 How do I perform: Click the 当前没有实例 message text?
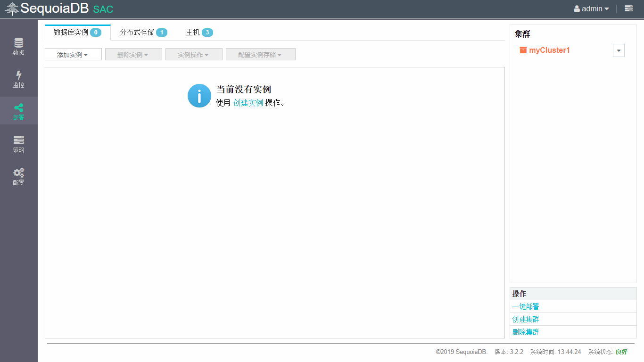click(244, 90)
